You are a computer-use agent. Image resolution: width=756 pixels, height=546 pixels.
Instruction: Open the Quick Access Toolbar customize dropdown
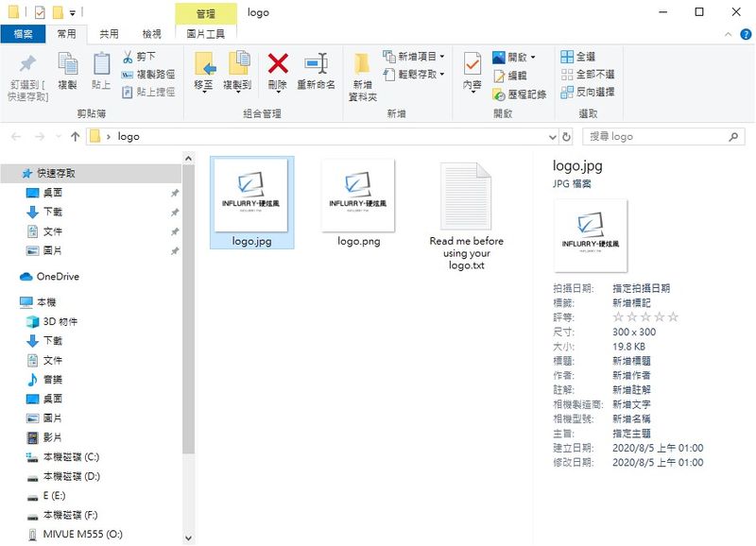pos(73,13)
